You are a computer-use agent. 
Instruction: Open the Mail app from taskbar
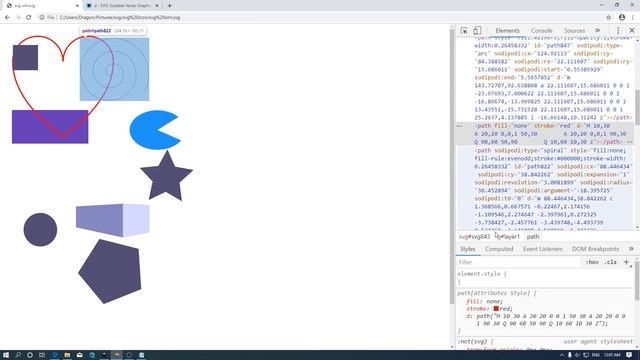tap(80, 355)
